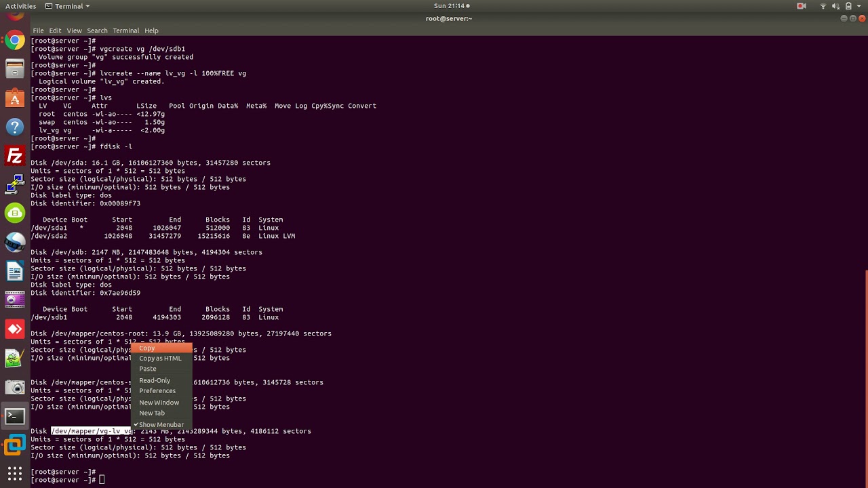Viewport: 868px width, 488px height.
Task: Open the Search menu
Action: coord(97,30)
